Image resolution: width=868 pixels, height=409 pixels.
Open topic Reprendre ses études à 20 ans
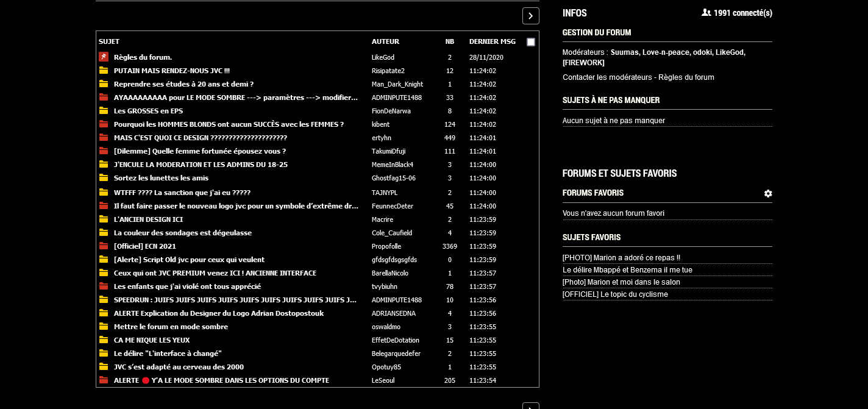point(183,84)
